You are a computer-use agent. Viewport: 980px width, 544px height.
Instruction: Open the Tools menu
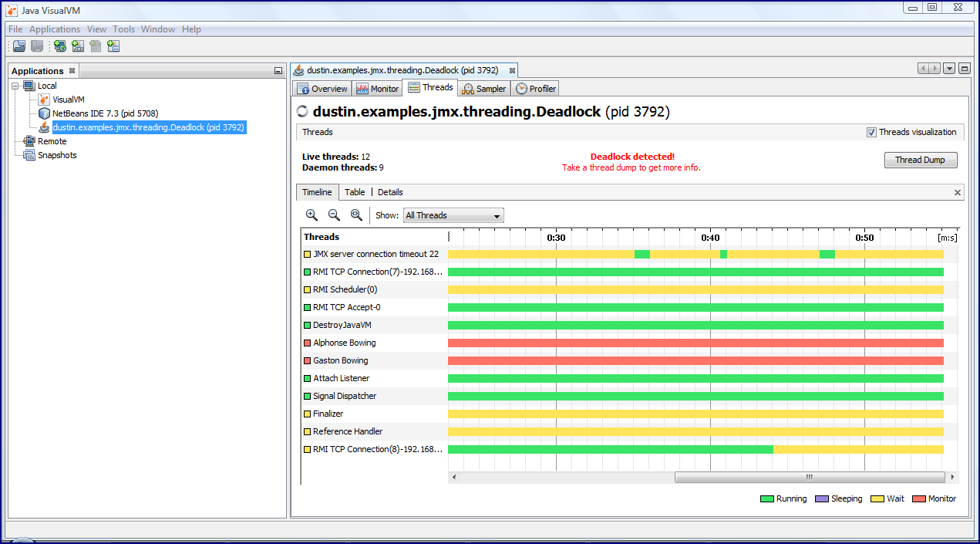coord(123,29)
